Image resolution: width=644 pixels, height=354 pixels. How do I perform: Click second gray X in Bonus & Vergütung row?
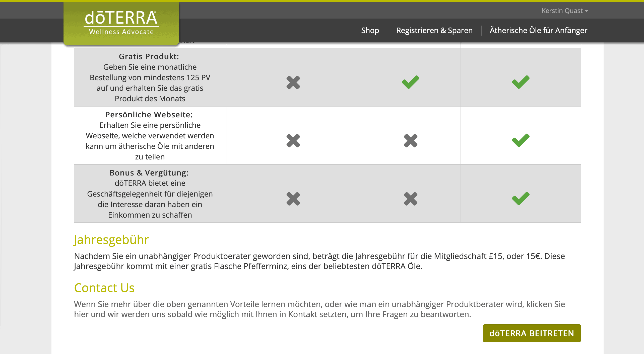pyautogui.click(x=411, y=199)
